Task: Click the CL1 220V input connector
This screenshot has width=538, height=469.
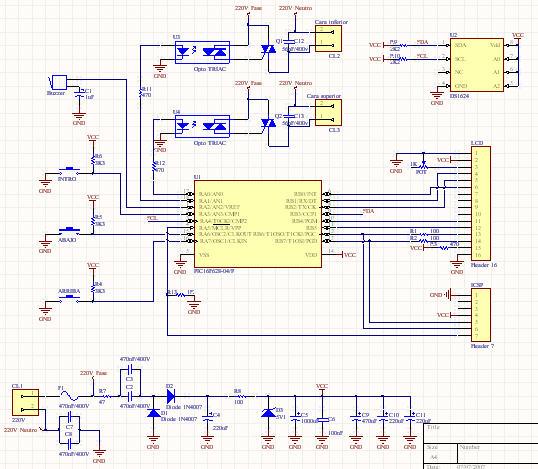Action: pos(25,402)
